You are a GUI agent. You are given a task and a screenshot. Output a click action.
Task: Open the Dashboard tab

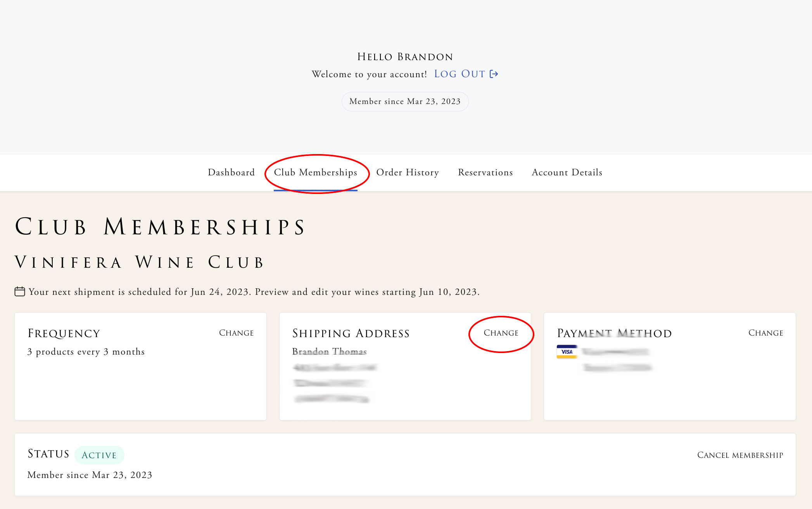[x=231, y=172]
